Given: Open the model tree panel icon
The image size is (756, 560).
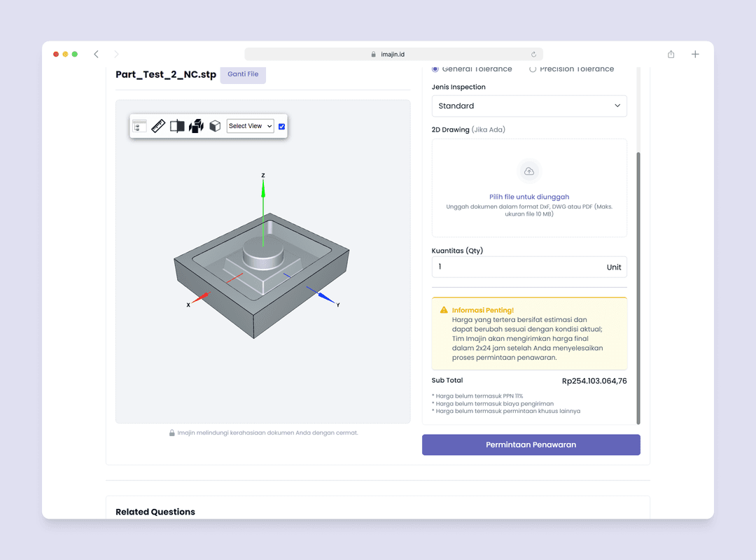Looking at the screenshot, I should pos(139,126).
